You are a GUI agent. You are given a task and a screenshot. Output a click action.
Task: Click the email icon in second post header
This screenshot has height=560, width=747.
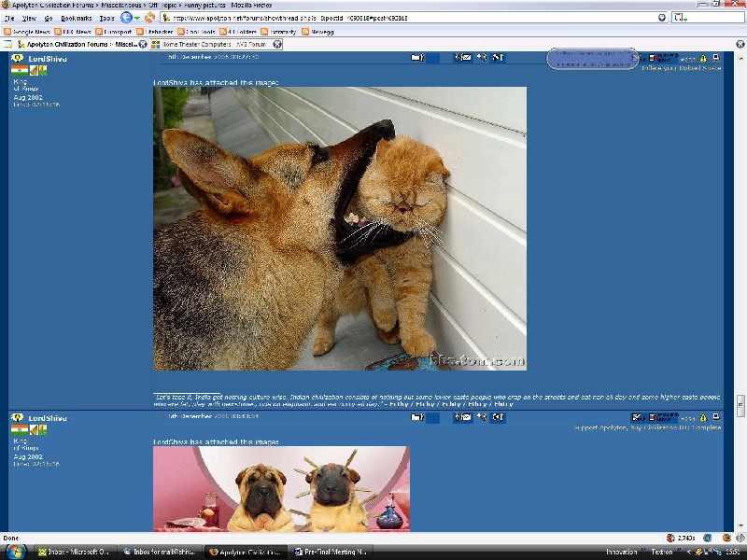coord(465,417)
